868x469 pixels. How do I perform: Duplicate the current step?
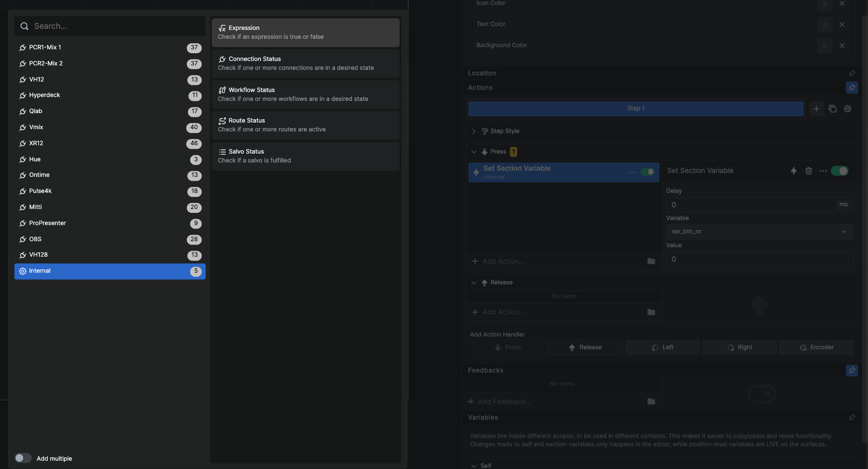832,109
